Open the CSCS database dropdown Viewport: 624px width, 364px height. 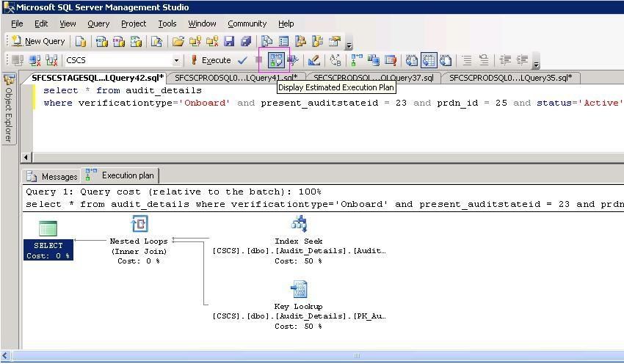(176, 60)
